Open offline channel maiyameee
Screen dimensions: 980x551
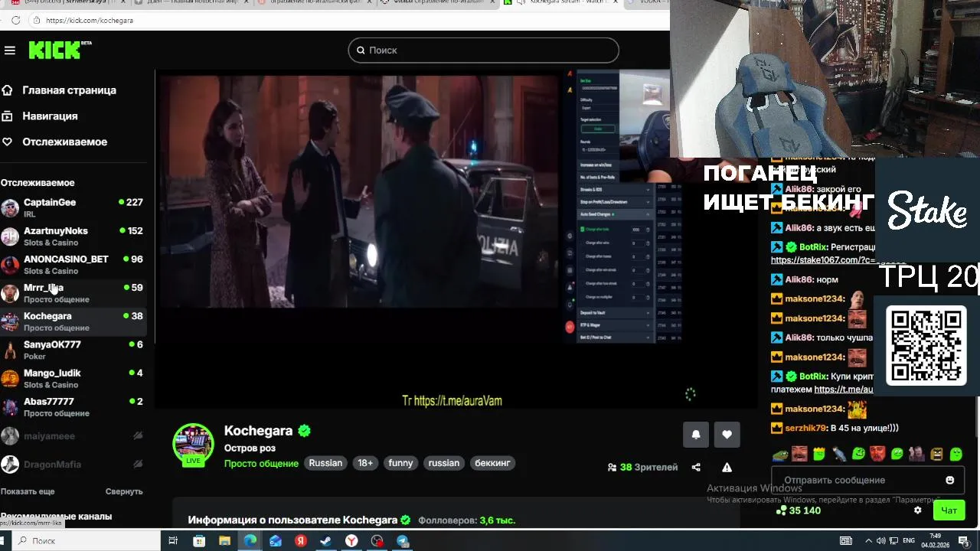(73, 436)
